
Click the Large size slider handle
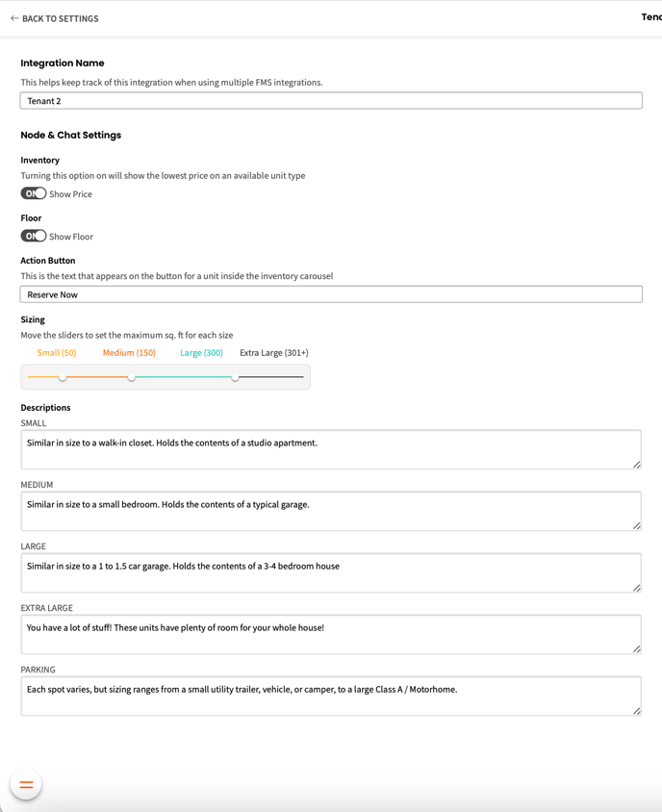[235, 377]
